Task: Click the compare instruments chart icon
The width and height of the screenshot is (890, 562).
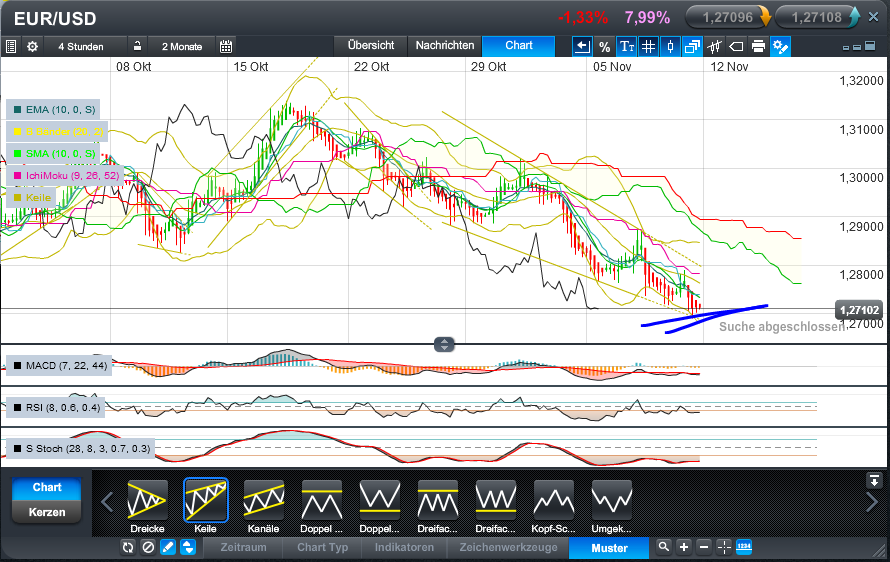Action: tap(715, 47)
